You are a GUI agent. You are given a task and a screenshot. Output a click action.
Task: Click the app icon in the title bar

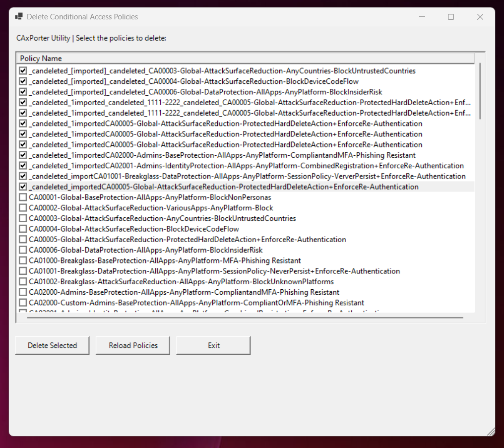tap(19, 17)
